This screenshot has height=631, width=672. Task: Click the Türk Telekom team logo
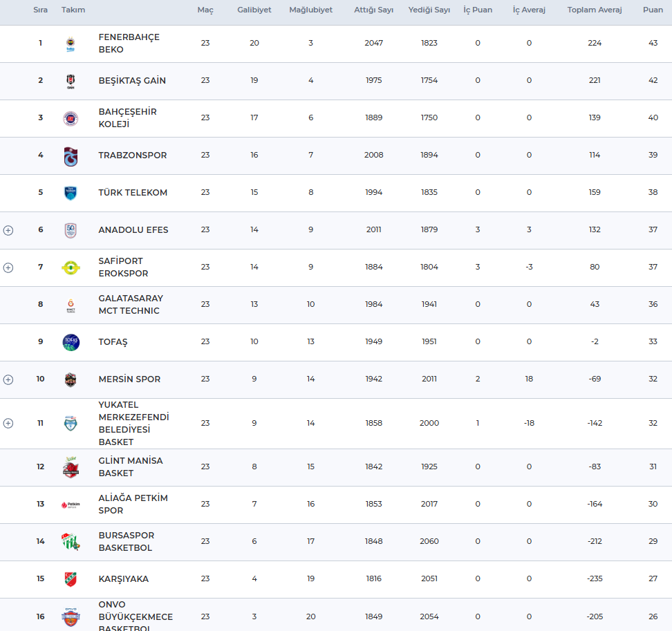tap(71, 193)
